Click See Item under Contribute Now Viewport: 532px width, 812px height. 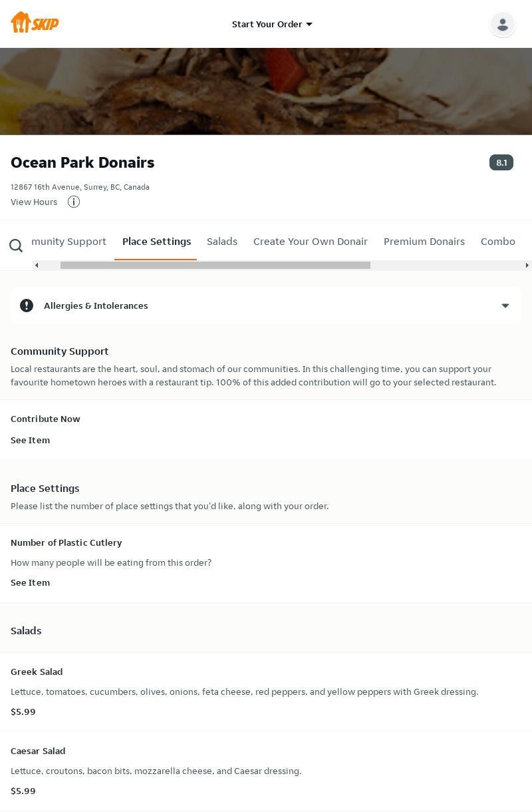(x=30, y=440)
